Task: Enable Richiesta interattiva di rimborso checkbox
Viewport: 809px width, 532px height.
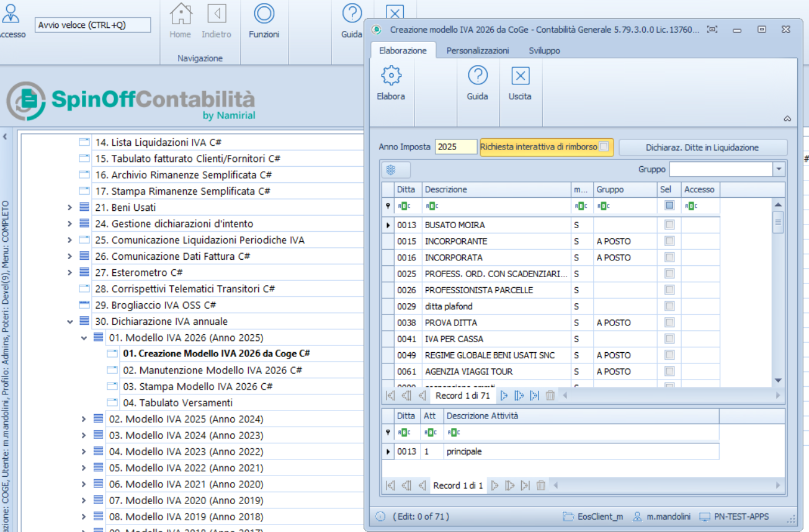Action: [604, 147]
